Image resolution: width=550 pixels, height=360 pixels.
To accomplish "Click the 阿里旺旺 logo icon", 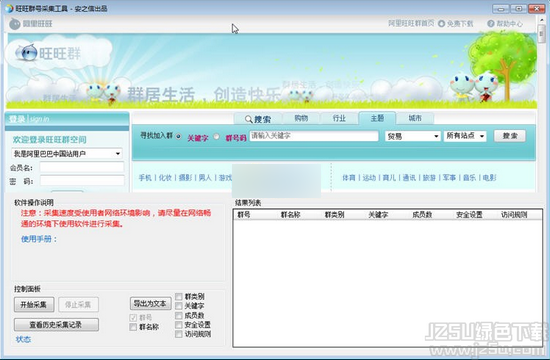I will pyautogui.click(x=14, y=24).
